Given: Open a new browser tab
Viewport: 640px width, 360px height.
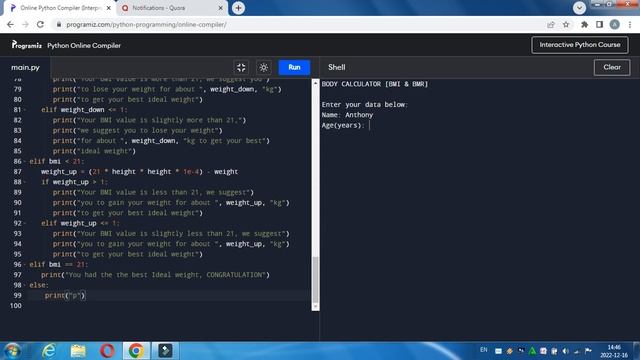Looking at the screenshot, I should point(238,8).
